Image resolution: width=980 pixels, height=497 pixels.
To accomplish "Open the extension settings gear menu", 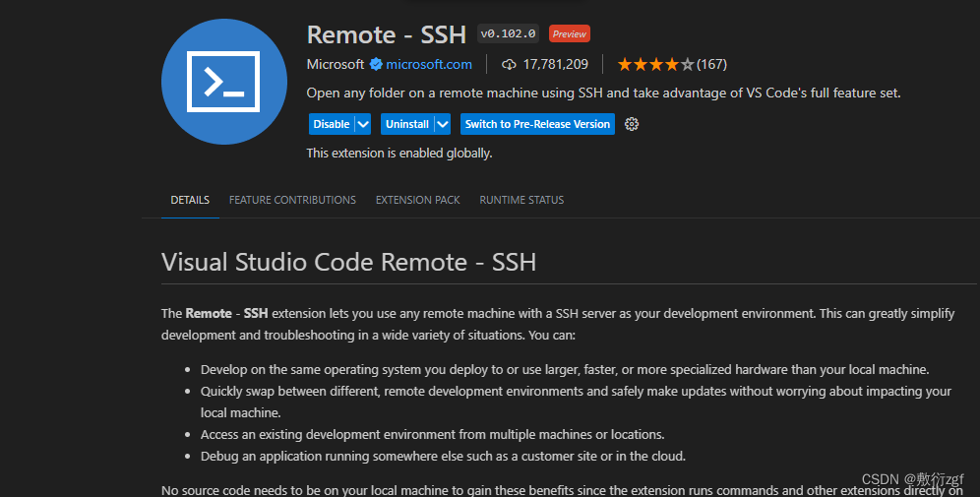I will click(x=632, y=124).
